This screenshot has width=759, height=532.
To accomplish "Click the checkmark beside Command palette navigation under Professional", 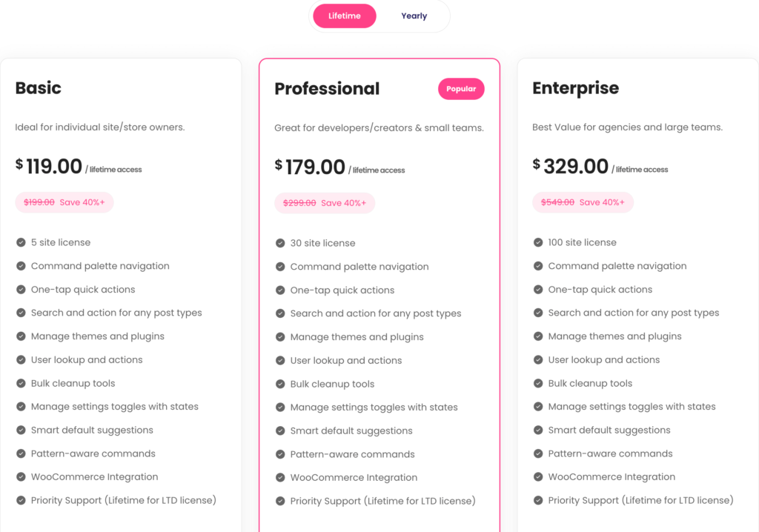I will pyautogui.click(x=280, y=266).
